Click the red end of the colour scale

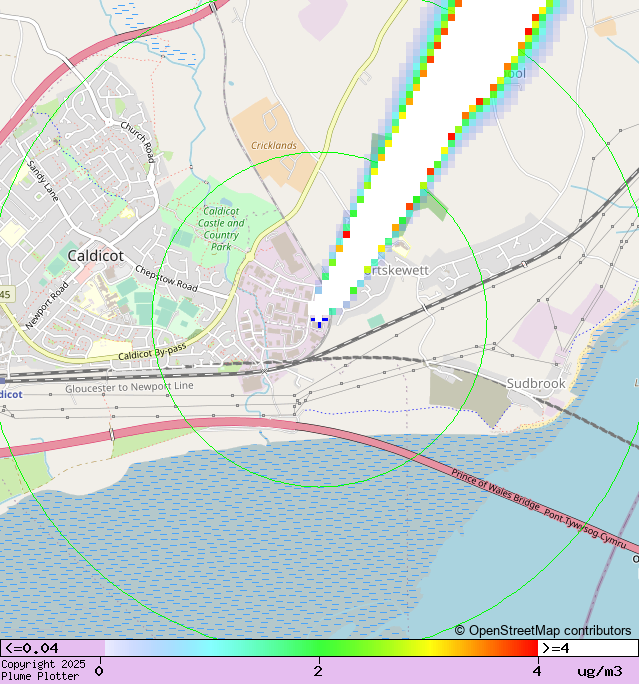tap(530, 648)
